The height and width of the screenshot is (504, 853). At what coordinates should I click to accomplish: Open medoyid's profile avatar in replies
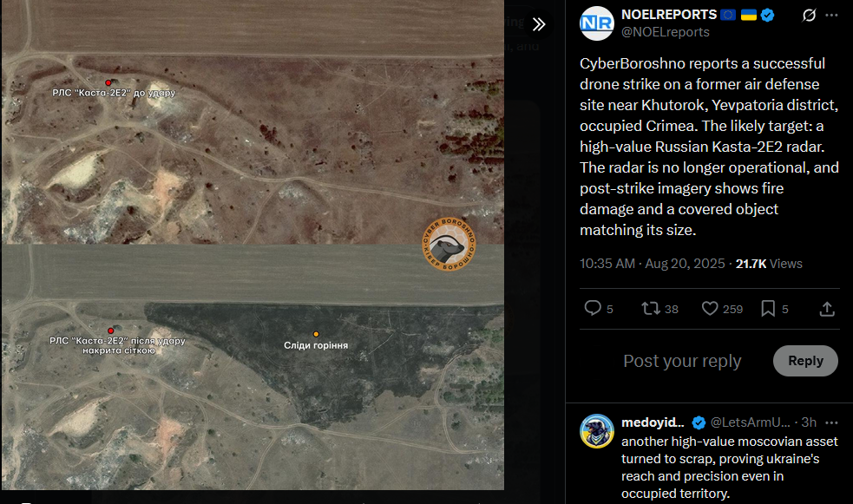(597, 431)
